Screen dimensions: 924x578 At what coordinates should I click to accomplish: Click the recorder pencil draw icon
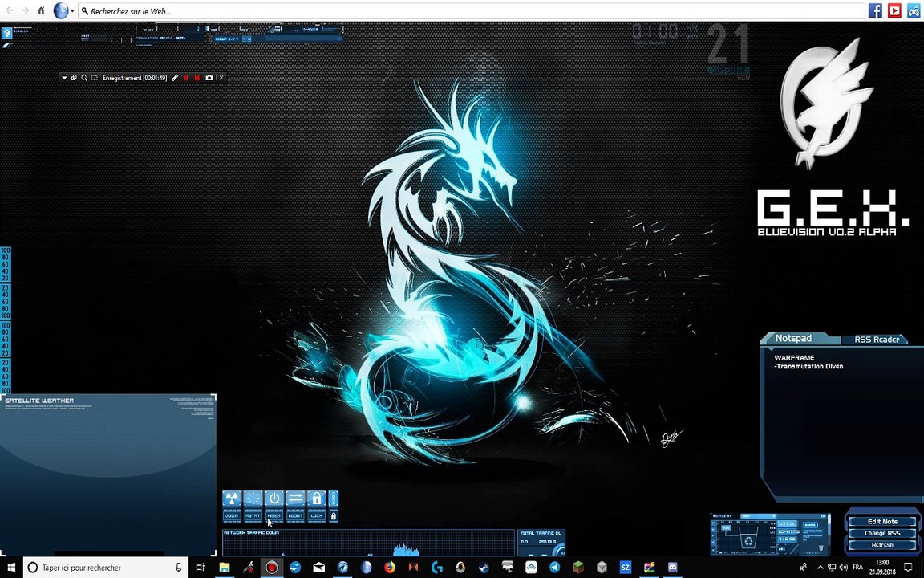click(175, 78)
